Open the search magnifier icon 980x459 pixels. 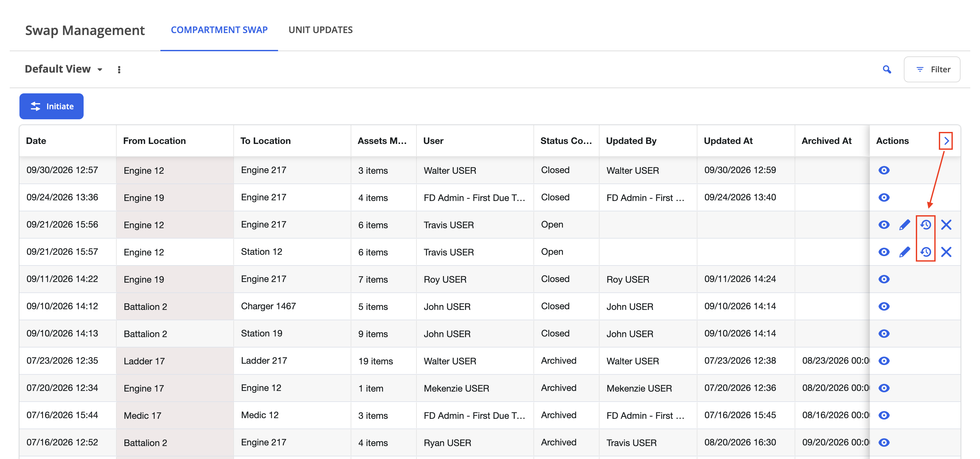[887, 69]
